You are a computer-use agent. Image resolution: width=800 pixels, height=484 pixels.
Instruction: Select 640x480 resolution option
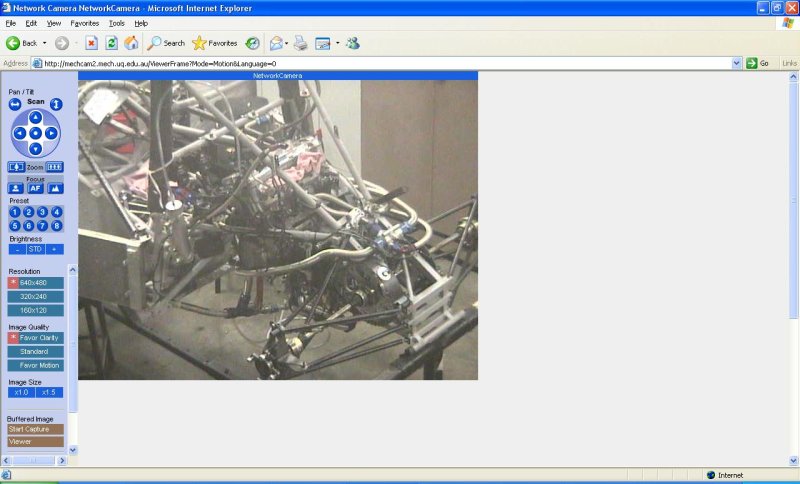click(40, 283)
